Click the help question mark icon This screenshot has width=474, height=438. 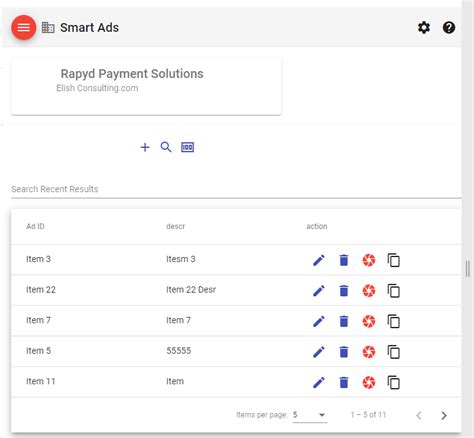pyautogui.click(x=449, y=27)
